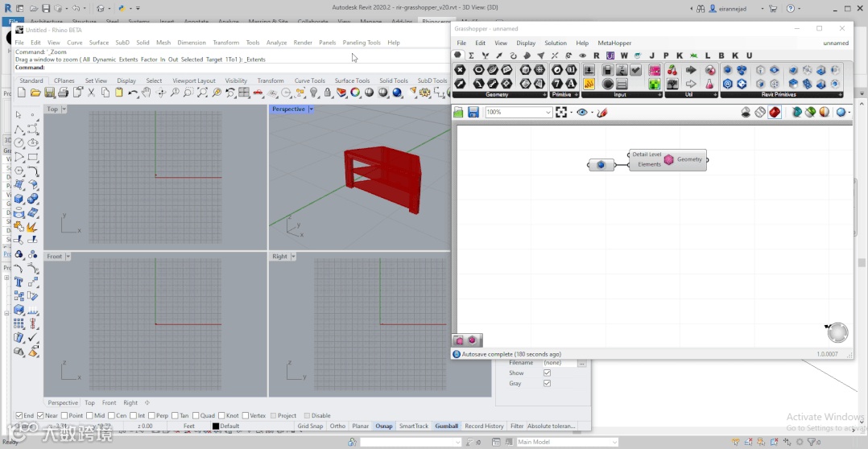Open the Top viewport dropdown arrow

coord(64,109)
